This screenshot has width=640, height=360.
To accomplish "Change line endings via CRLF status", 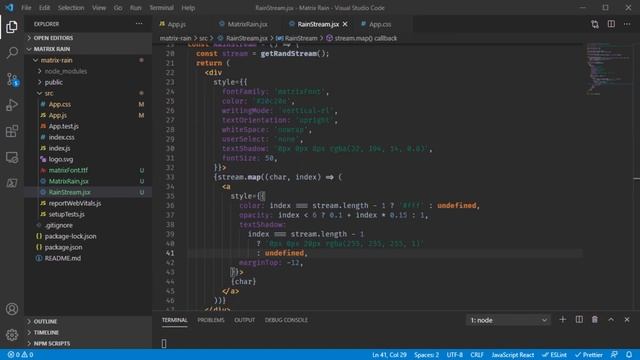I will coord(476,355).
